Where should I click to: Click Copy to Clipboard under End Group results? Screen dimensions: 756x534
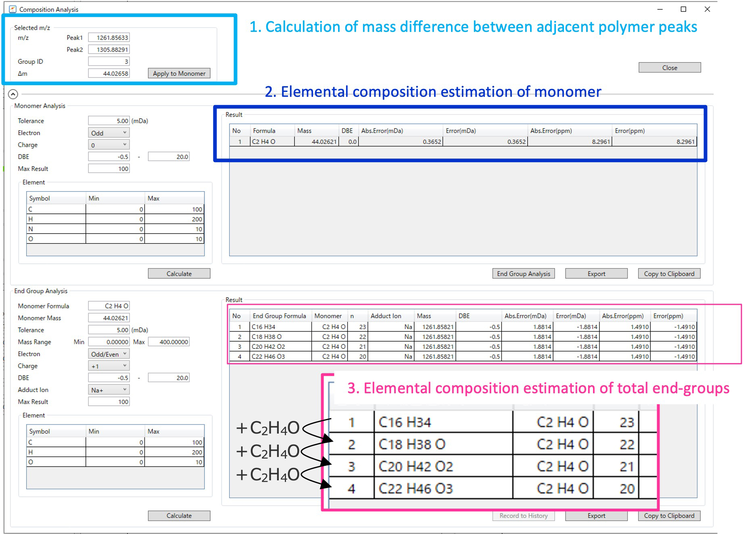pos(668,515)
